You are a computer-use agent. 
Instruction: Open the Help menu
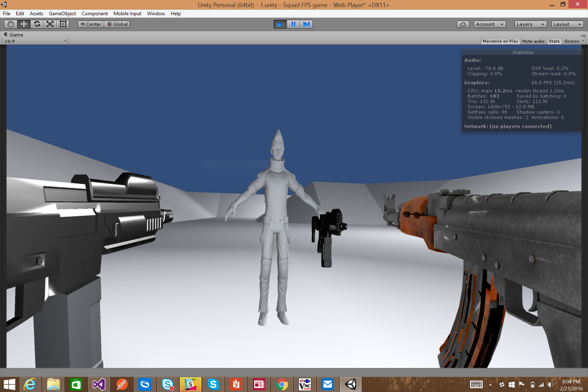176,13
